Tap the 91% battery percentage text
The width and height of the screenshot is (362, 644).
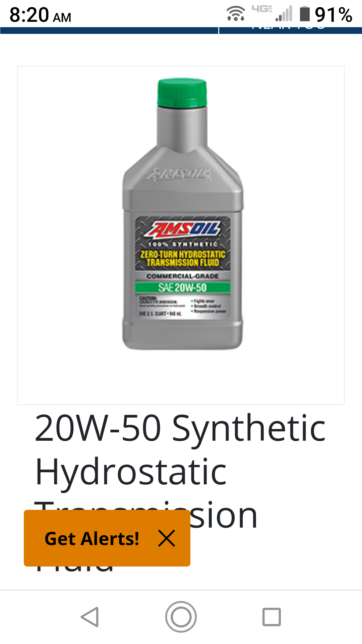coord(334,15)
